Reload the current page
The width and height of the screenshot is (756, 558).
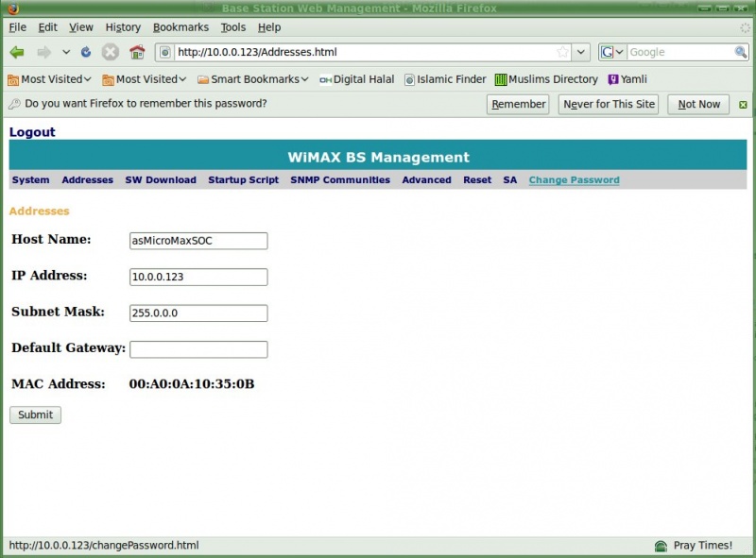86,52
